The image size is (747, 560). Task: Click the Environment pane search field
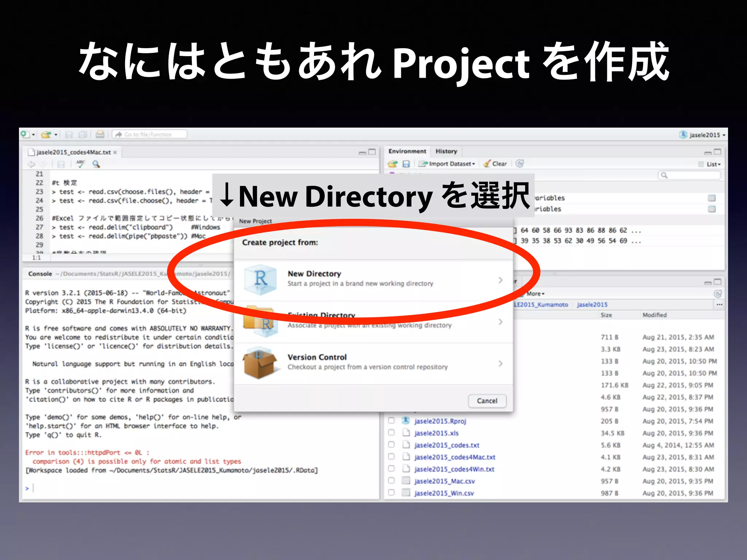click(689, 175)
